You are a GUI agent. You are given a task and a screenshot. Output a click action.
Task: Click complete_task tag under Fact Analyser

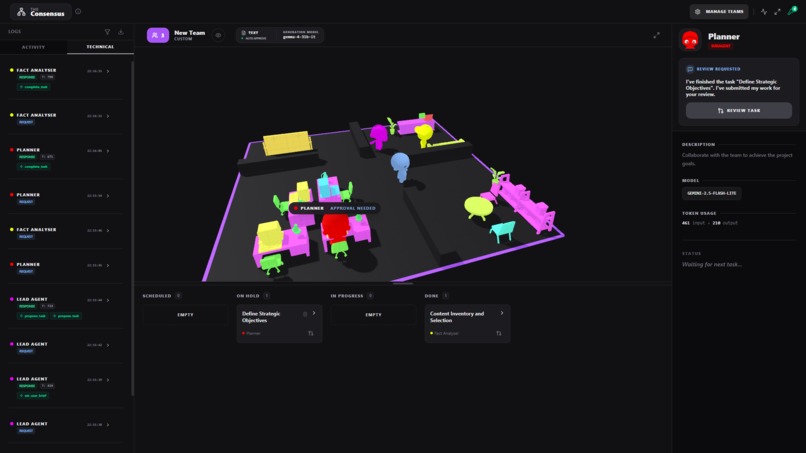[34, 87]
